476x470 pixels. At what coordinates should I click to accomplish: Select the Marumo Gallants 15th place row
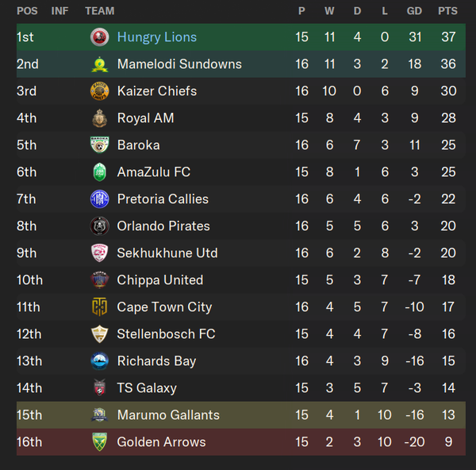241,415
